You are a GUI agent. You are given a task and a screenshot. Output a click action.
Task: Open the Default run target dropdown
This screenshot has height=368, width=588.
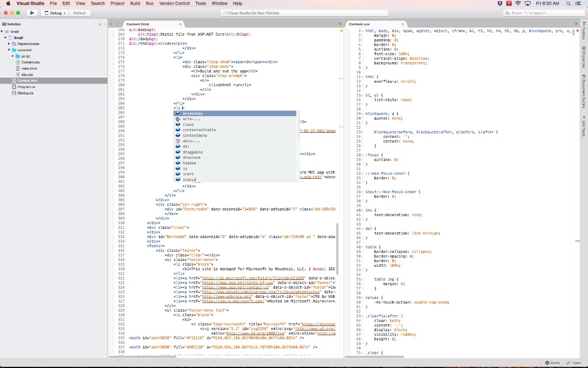point(79,13)
